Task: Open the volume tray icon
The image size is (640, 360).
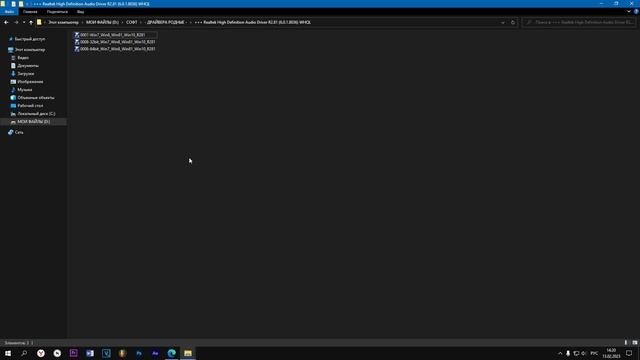Action: pos(584,353)
